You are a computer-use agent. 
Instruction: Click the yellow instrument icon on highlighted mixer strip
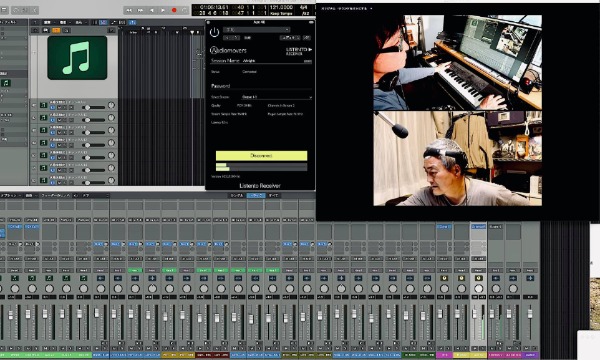click(478, 278)
